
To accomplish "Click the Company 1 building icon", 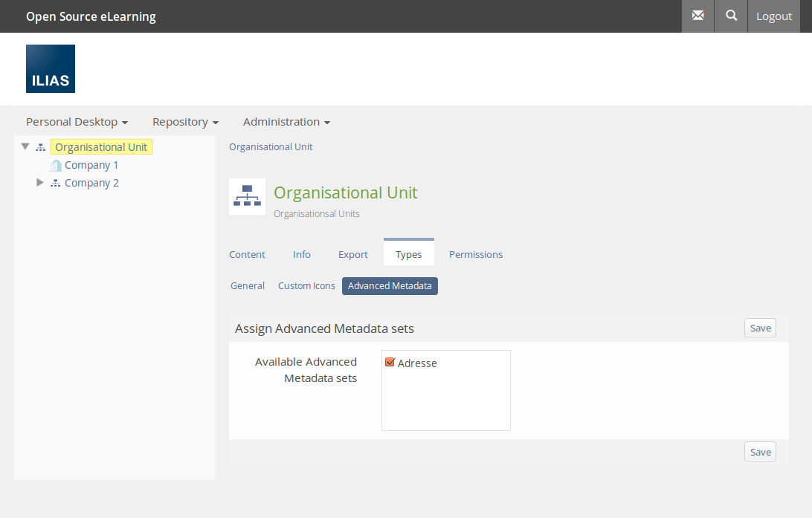I will click(56, 165).
